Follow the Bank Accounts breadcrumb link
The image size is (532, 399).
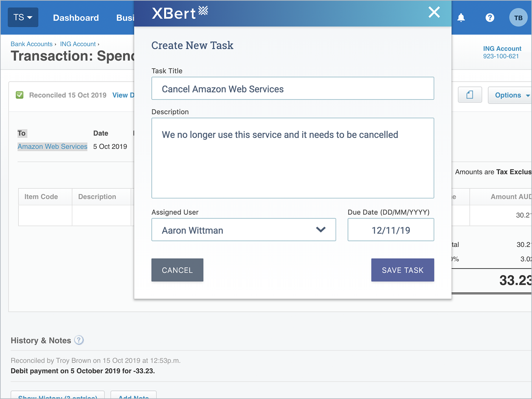click(x=32, y=44)
